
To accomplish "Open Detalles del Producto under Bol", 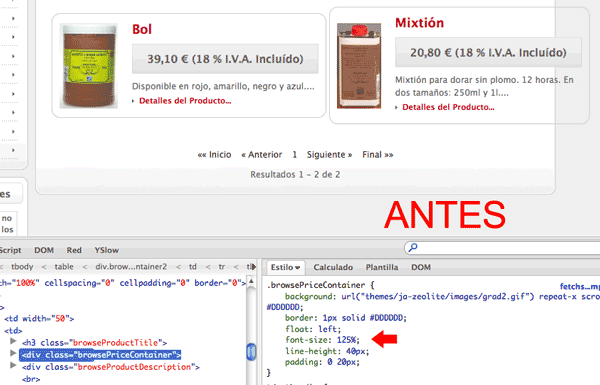I will pos(185,101).
